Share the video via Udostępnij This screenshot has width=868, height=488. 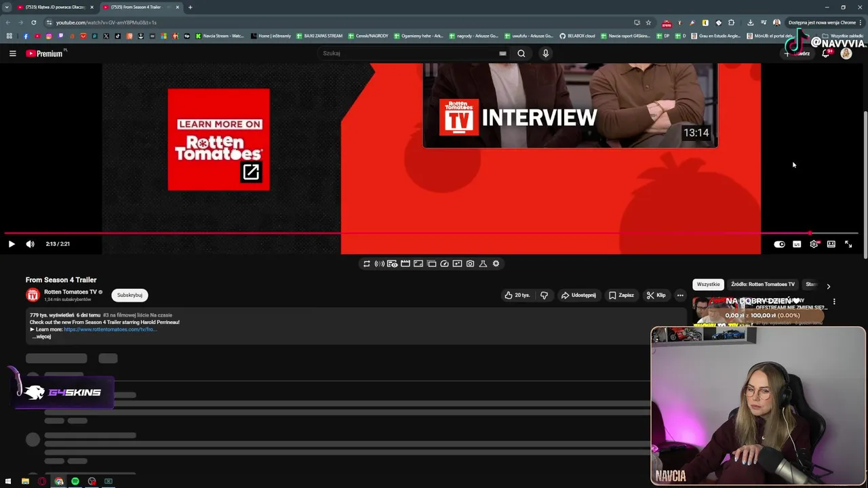pyautogui.click(x=578, y=296)
